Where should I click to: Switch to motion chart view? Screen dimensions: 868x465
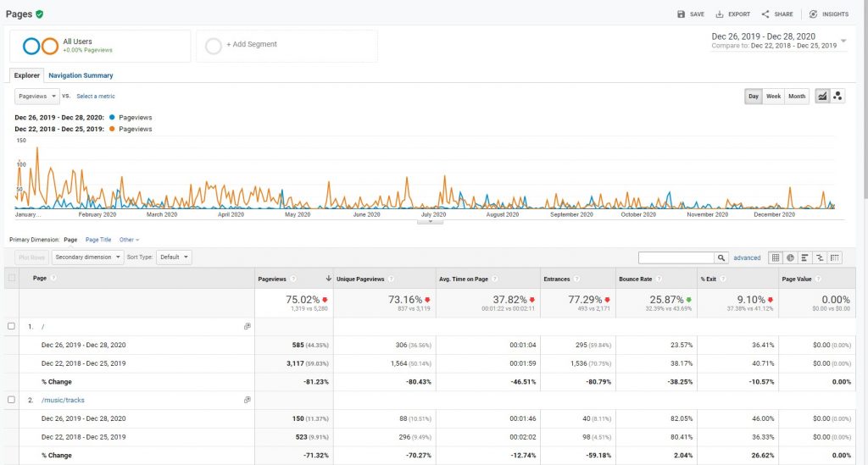click(837, 97)
